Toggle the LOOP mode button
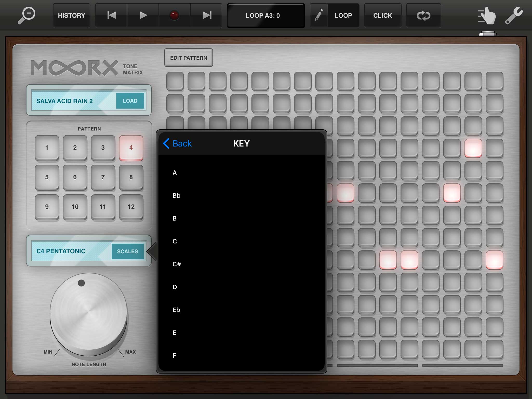The image size is (532, 399). point(343,15)
